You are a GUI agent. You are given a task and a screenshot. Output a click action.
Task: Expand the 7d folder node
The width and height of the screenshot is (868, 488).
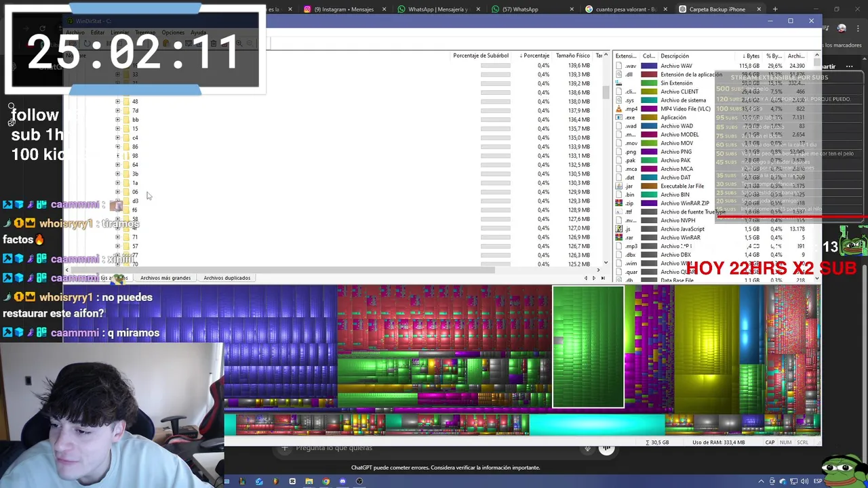[x=117, y=110]
